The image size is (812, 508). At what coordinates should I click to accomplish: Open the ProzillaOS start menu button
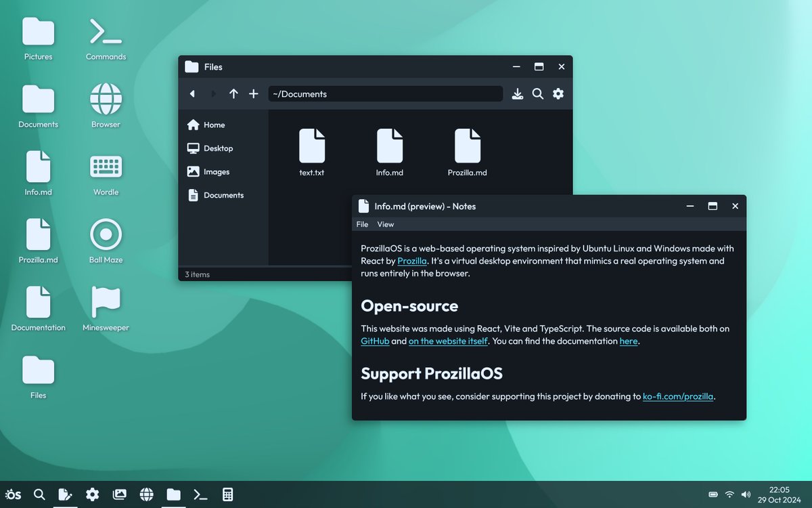13,494
